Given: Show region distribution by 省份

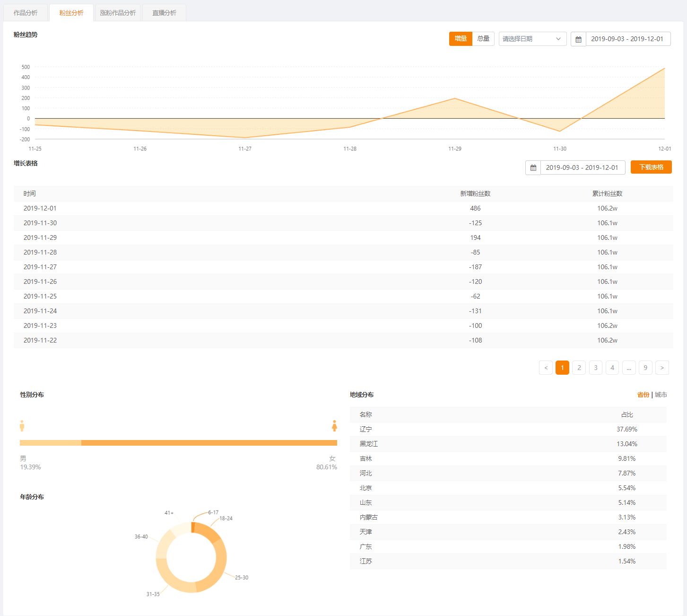Looking at the screenshot, I should tap(643, 395).
